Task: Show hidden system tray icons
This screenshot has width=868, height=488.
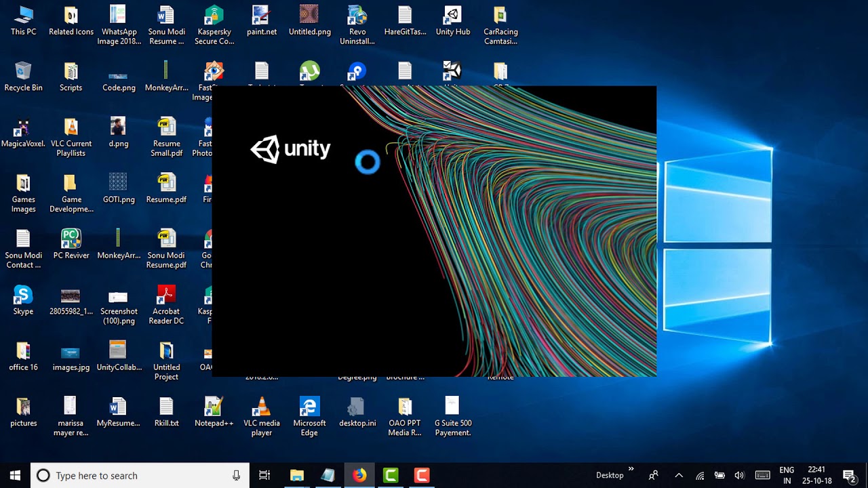Action: pyautogui.click(x=679, y=475)
